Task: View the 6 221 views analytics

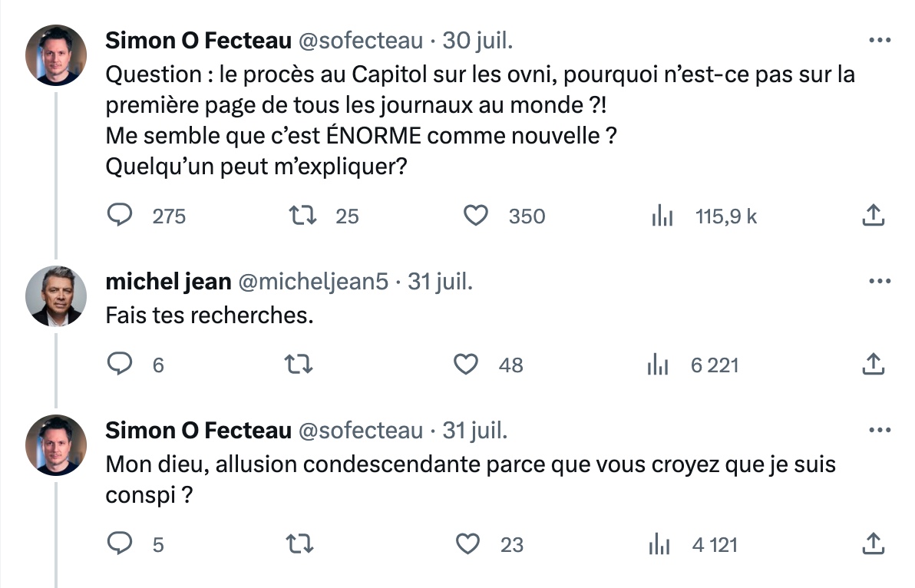Action: tap(658, 365)
